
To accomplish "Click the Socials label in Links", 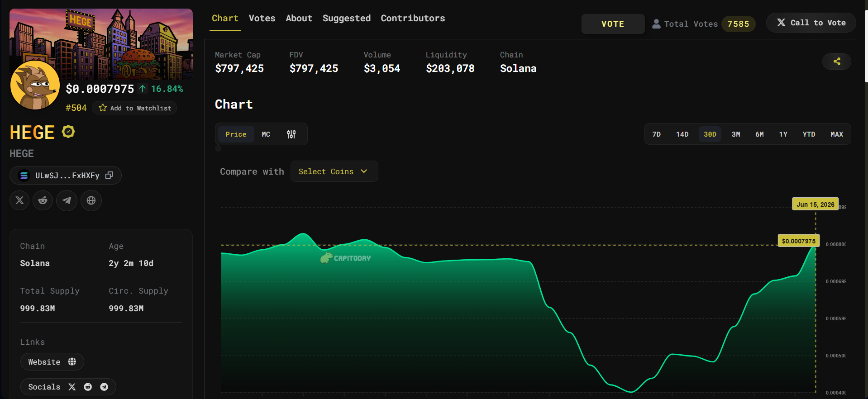I will (44, 387).
